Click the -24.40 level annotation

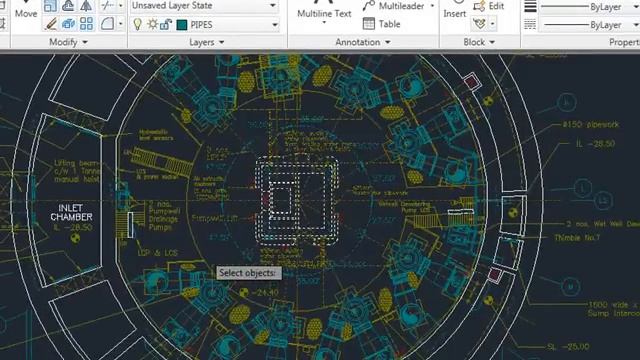pos(265,293)
